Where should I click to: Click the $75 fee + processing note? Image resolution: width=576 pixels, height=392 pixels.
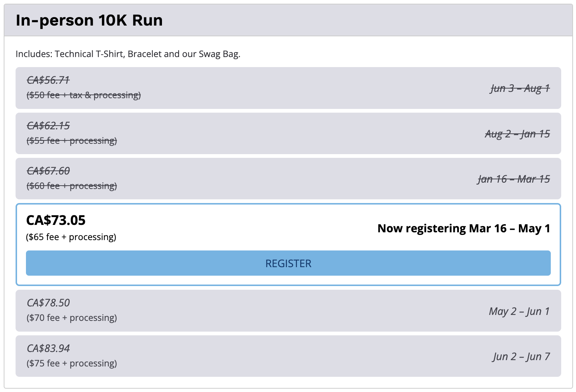pyautogui.click(x=72, y=363)
